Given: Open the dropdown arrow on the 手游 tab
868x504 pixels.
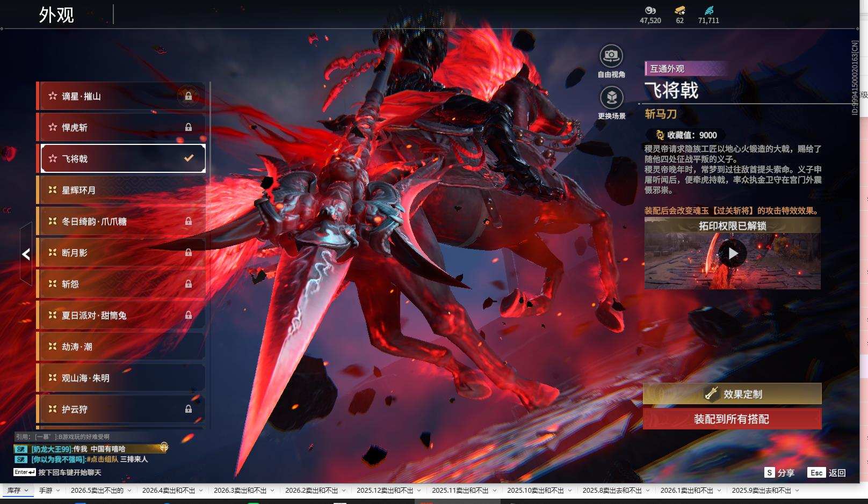Looking at the screenshot, I should pos(58,491).
